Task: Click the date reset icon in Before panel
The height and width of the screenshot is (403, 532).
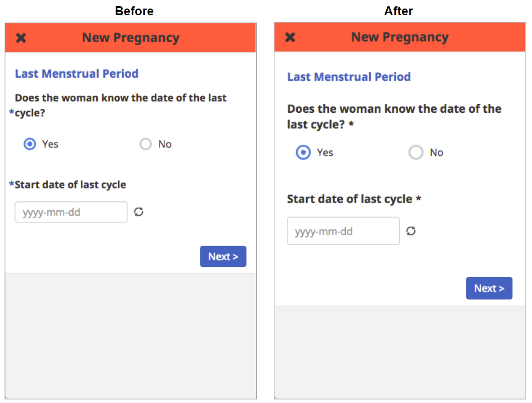Action: tap(139, 212)
